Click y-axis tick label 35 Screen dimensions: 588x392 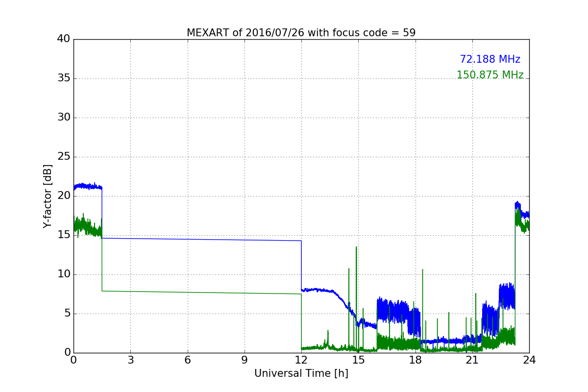[x=64, y=78]
